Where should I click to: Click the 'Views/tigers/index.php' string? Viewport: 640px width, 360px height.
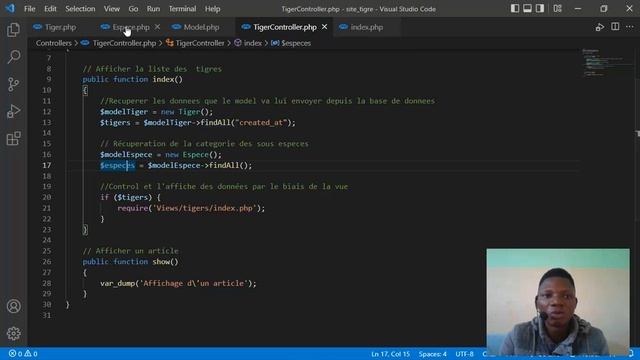pyautogui.click(x=204, y=208)
